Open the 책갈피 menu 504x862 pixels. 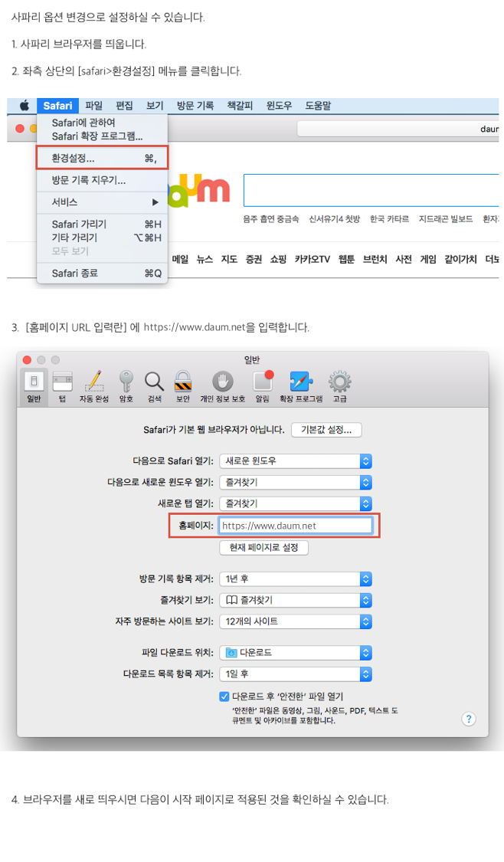click(240, 106)
